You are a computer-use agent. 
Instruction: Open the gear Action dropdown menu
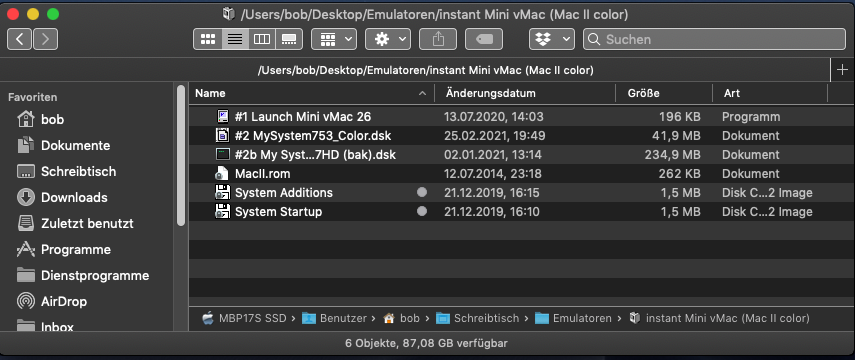pos(388,39)
